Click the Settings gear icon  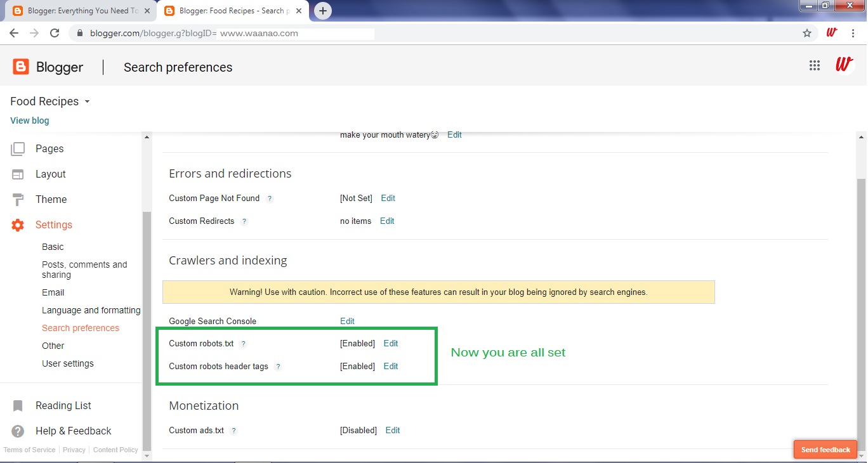click(18, 225)
